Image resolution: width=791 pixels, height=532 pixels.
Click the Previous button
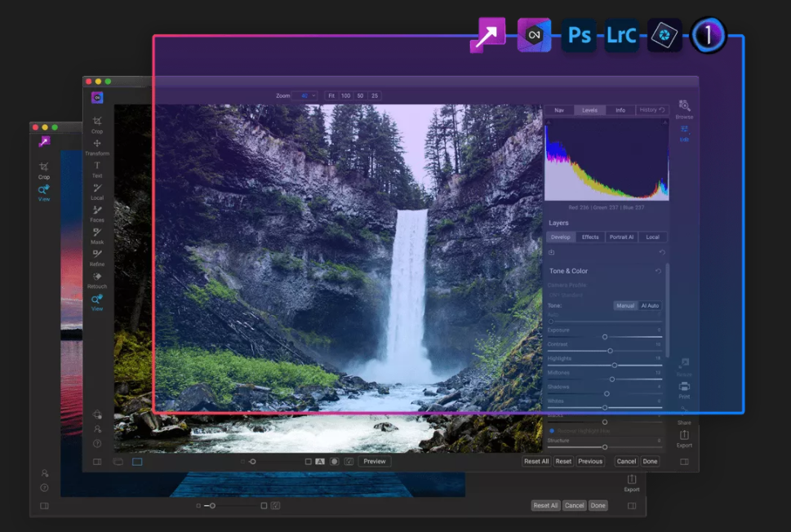tap(590, 461)
